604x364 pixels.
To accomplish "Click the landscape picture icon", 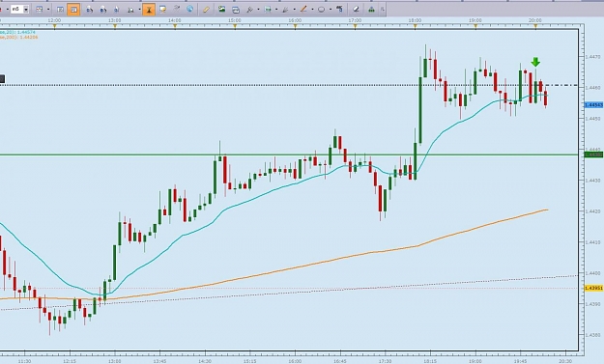I will click(x=222, y=9).
